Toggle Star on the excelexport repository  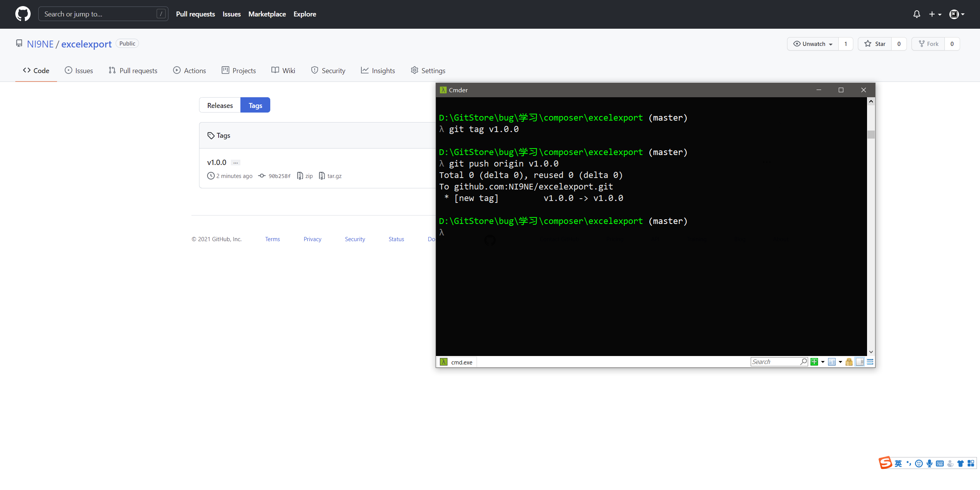pos(875,44)
